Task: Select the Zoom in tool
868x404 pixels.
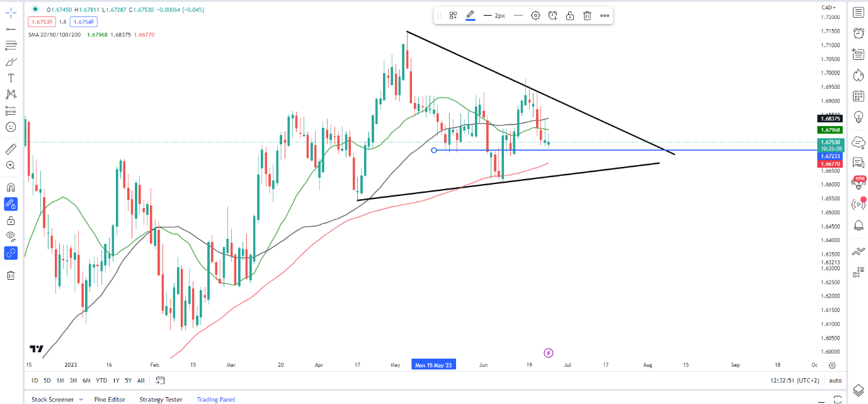Action: (x=11, y=165)
